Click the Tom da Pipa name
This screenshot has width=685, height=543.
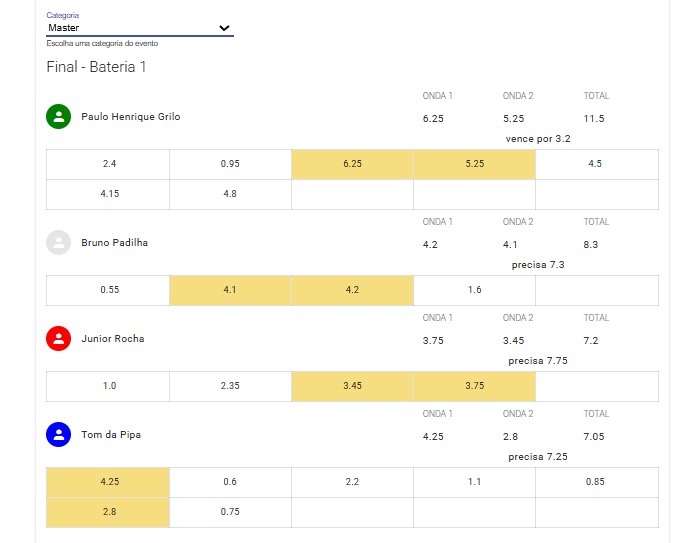tap(111, 435)
